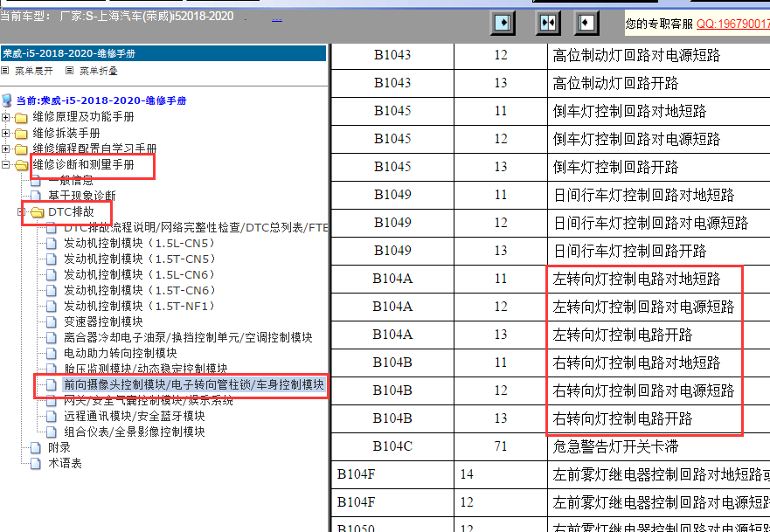
Task: Expand the 维修拆装手册 node
Action: 5,133
